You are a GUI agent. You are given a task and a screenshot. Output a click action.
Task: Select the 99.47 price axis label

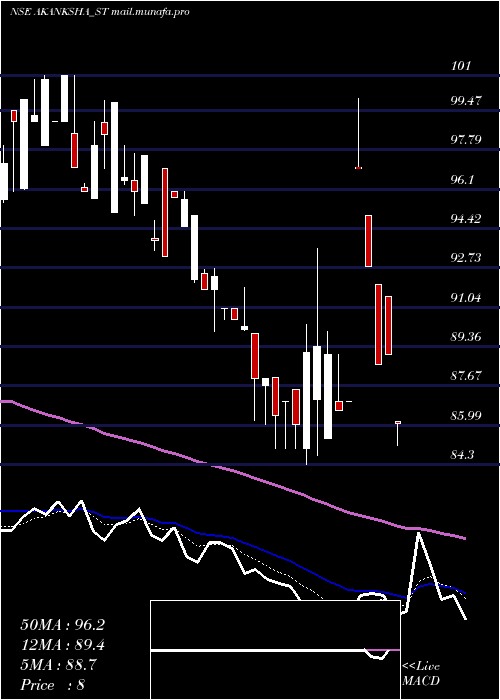[x=466, y=101]
